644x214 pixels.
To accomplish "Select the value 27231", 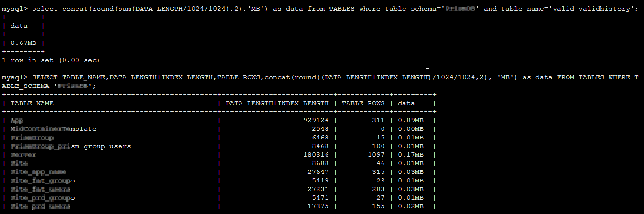I will click(318, 189).
